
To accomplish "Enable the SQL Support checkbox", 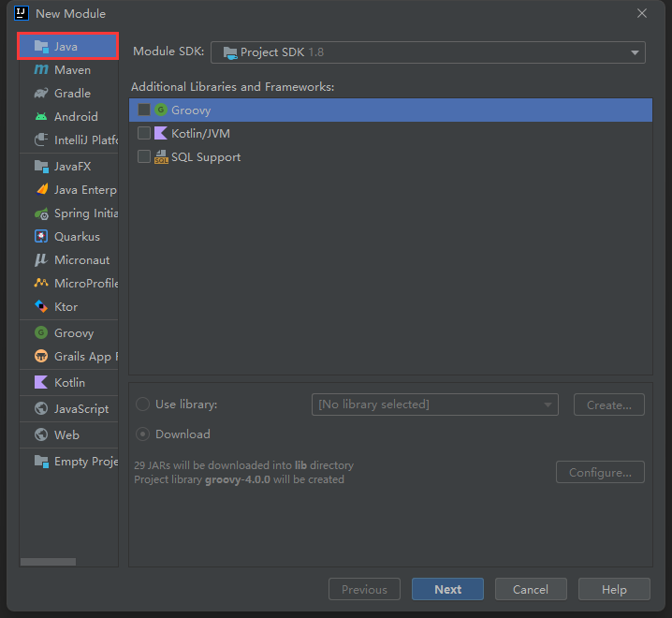I will [x=144, y=157].
